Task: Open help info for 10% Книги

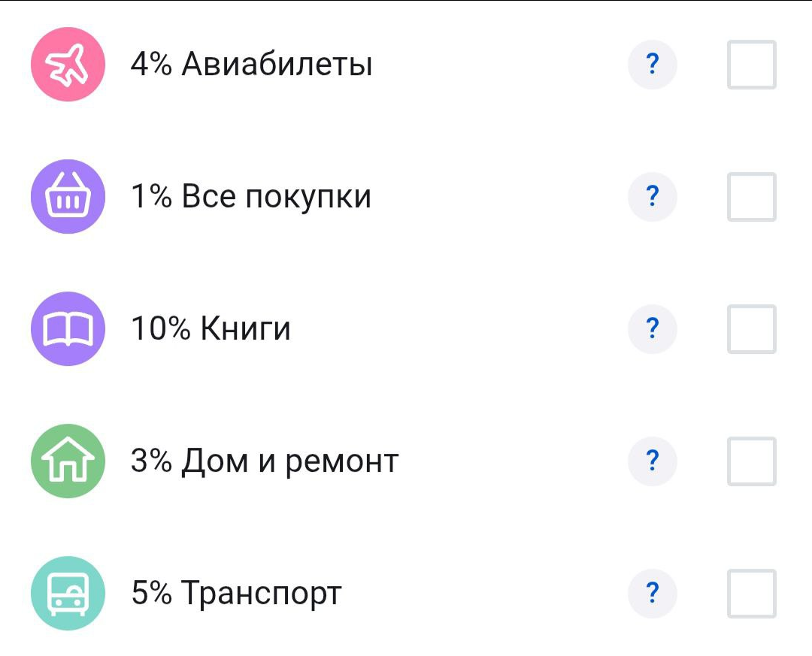Action: click(x=651, y=328)
